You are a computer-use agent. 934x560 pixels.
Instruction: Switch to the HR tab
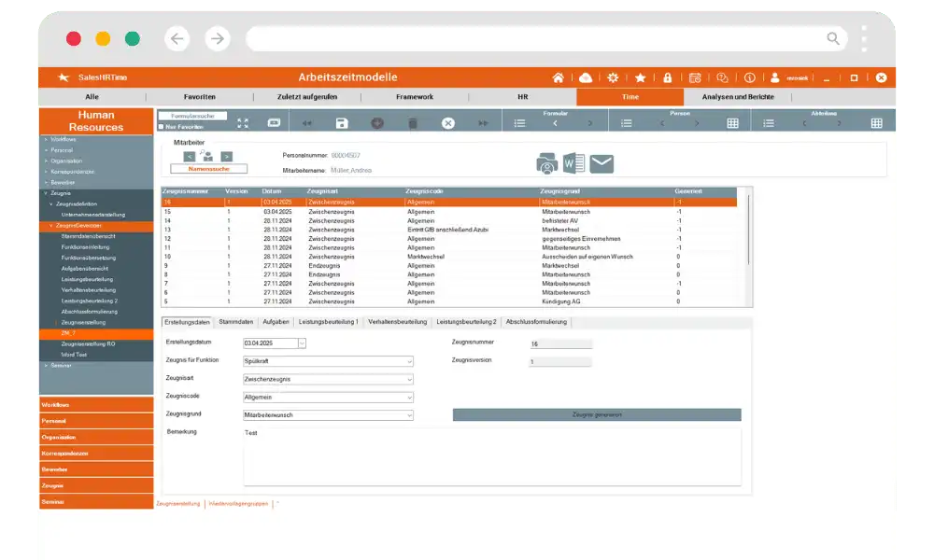pyautogui.click(x=522, y=97)
